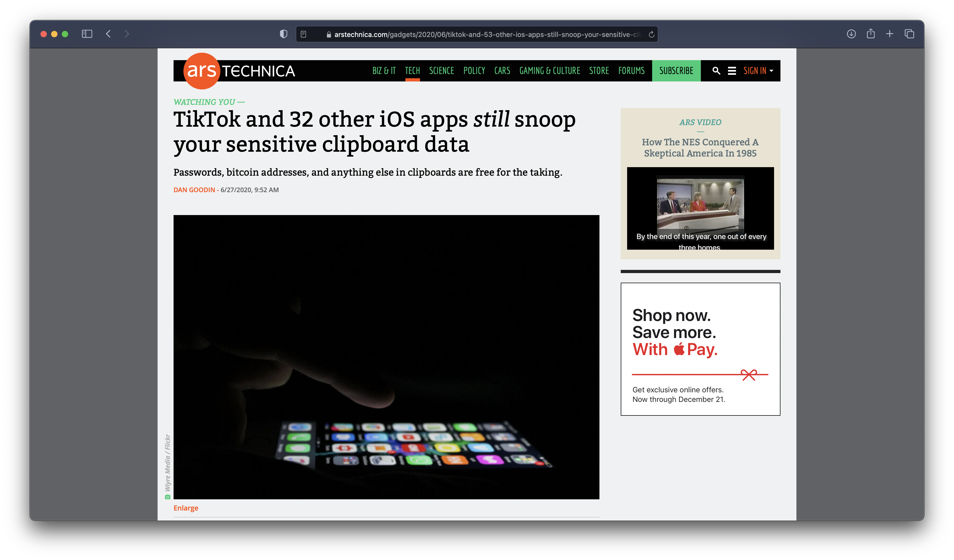The image size is (954, 560).
Task: Click the yellow minimize window button
Action: pyautogui.click(x=54, y=34)
